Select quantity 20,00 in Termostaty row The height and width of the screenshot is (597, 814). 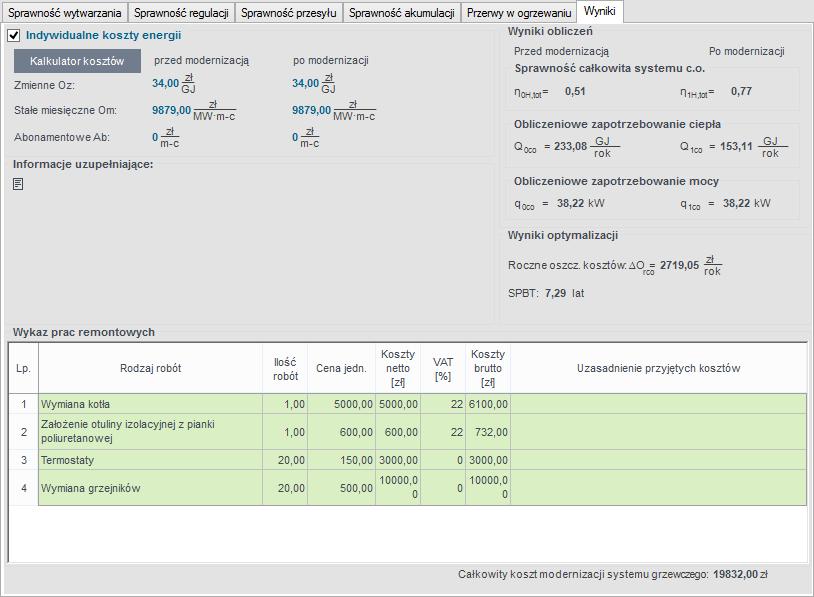(285, 460)
